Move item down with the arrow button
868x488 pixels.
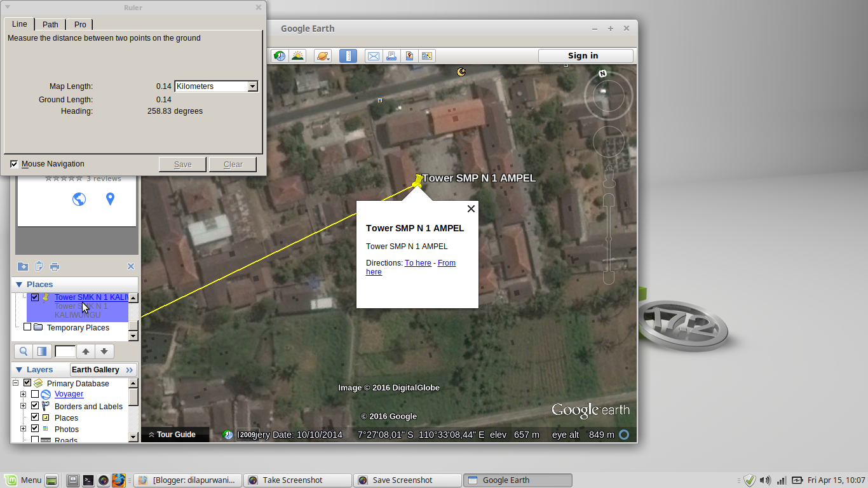tap(104, 351)
